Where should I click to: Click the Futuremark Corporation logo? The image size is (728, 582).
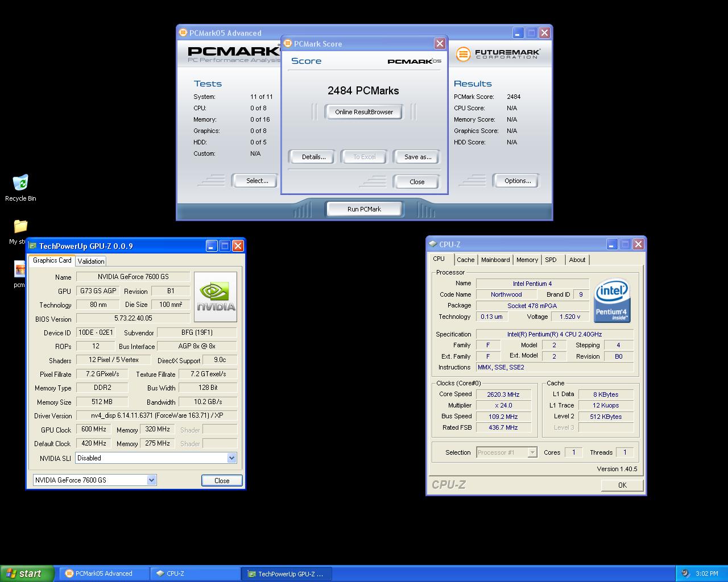click(x=498, y=54)
